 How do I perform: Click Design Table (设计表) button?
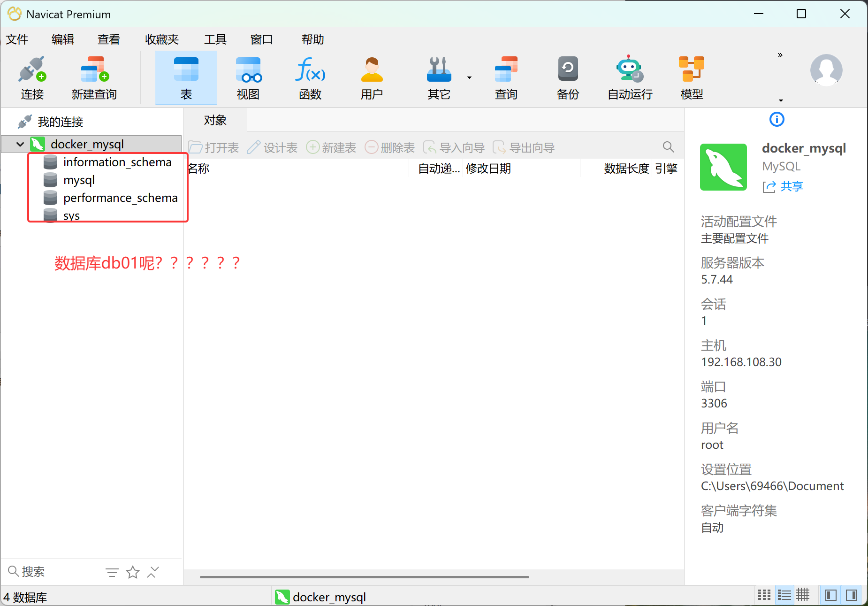coord(273,148)
